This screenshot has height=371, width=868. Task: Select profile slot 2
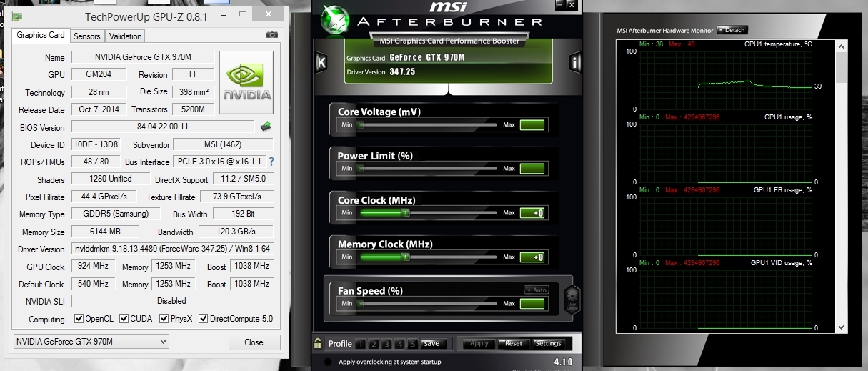(x=374, y=344)
